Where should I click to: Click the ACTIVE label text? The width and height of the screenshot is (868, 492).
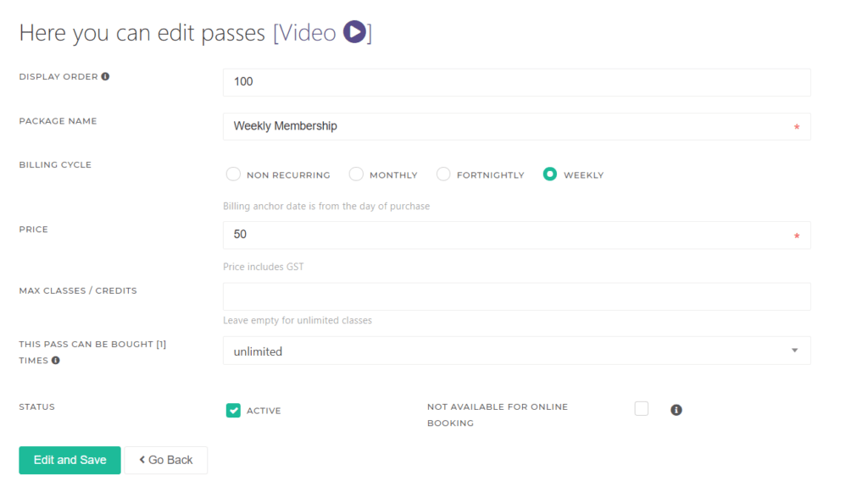[x=264, y=411]
